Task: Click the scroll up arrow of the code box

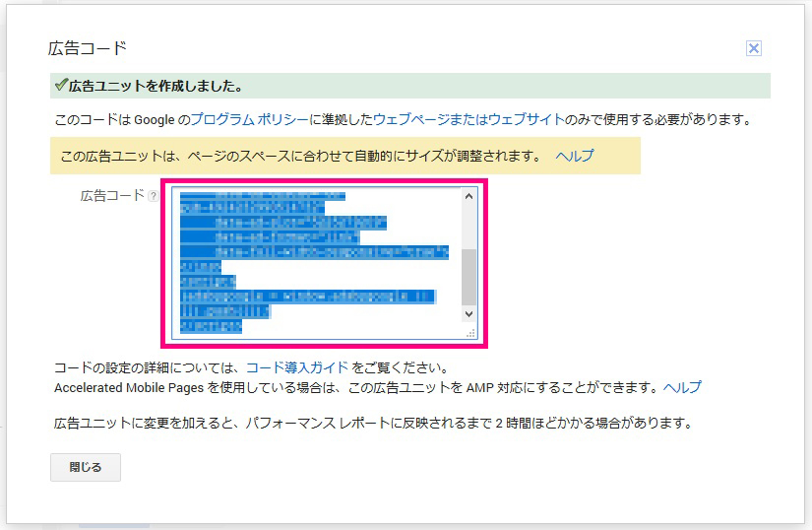Action: click(468, 196)
